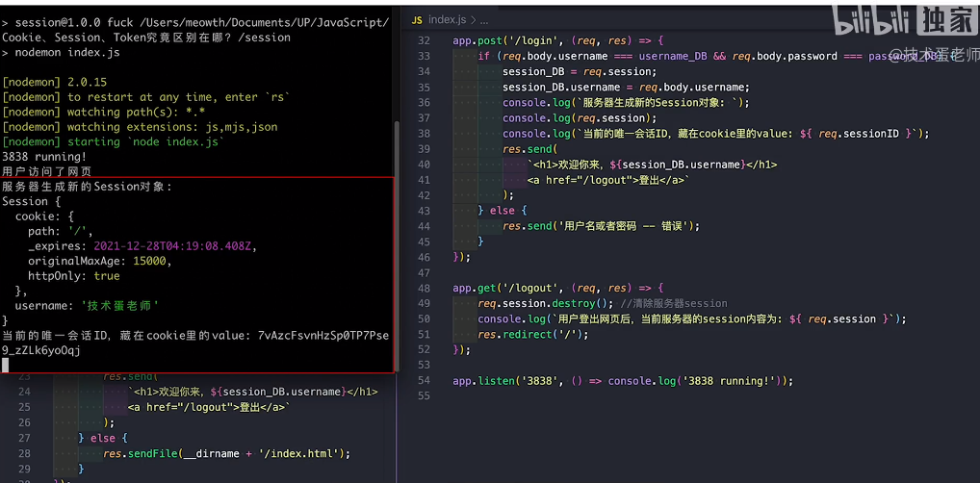
Task: Open the breadcrumb ellipsis after index.js
Action: pyautogui.click(x=484, y=20)
